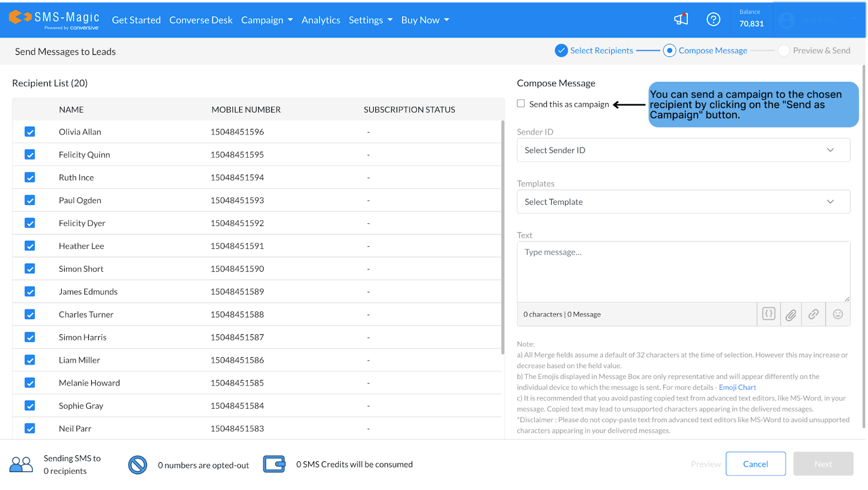Open the help question mark icon

pos(713,20)
